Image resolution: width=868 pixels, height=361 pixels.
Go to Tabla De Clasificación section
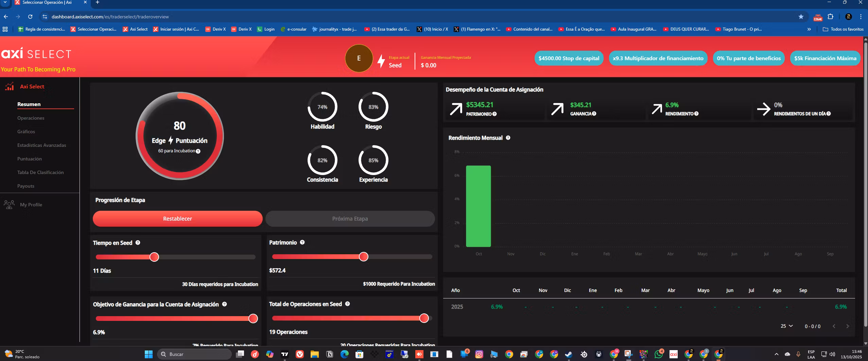[40, 172]
